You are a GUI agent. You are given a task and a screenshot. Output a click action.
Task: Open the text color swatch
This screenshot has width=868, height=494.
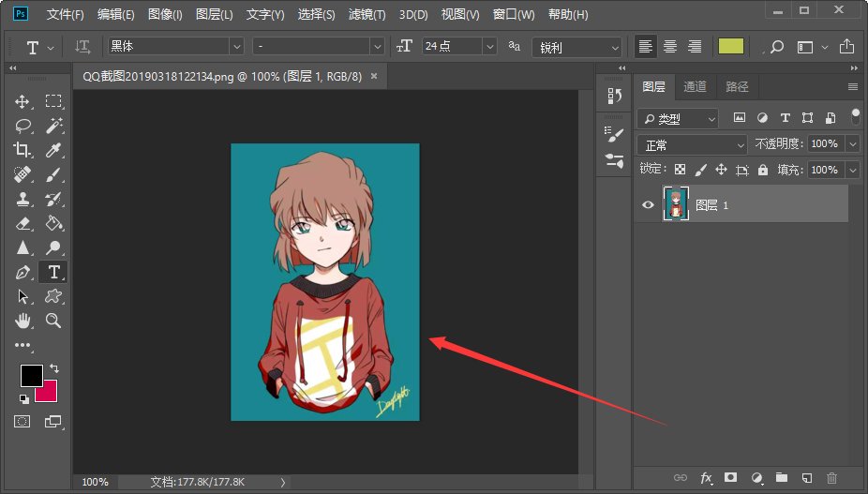tap(731, 47)
